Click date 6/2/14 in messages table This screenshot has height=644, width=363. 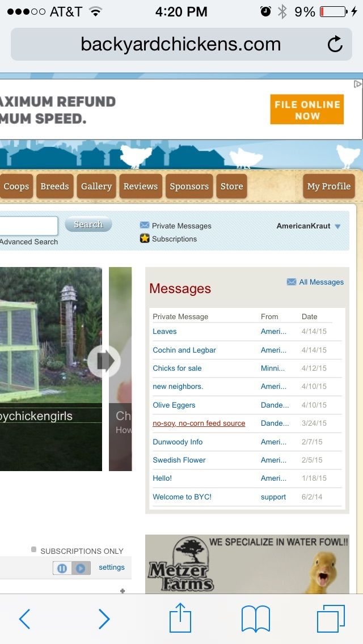(312, 497)
